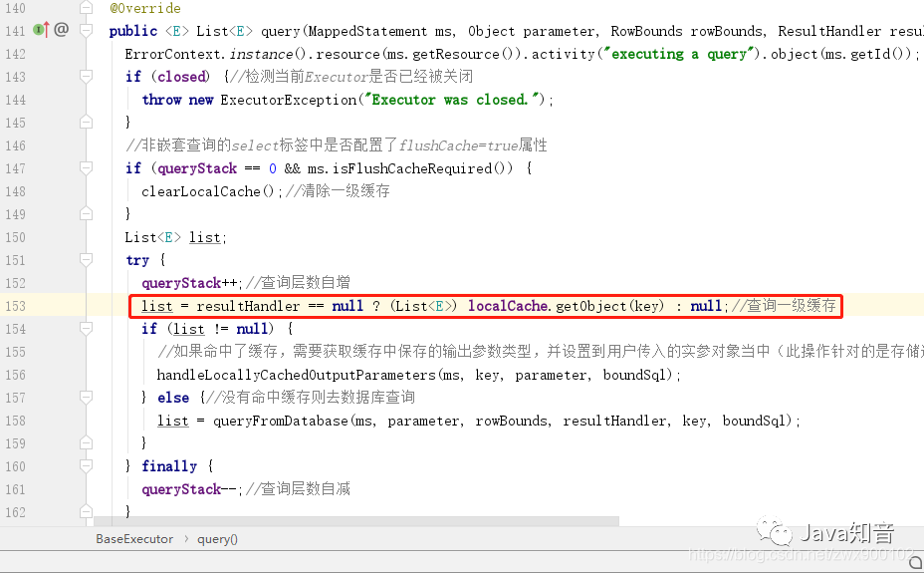Viewport: 924px width, 573px height.
Task: Click fold end marker at line 145
Action: click(x=86, y=122)
